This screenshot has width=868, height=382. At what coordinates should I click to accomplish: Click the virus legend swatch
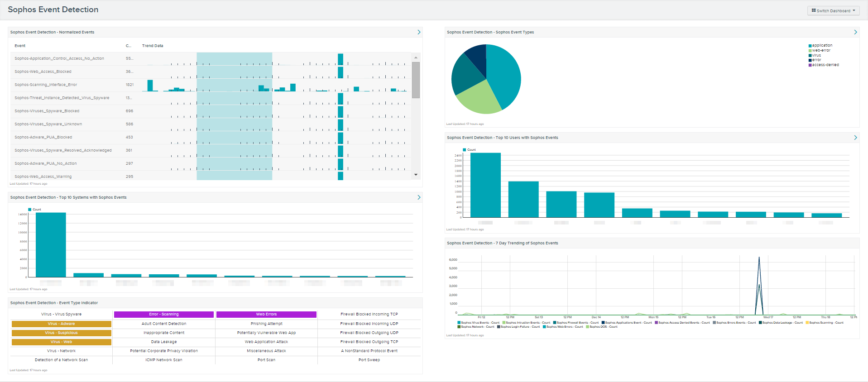coord(810,55)
